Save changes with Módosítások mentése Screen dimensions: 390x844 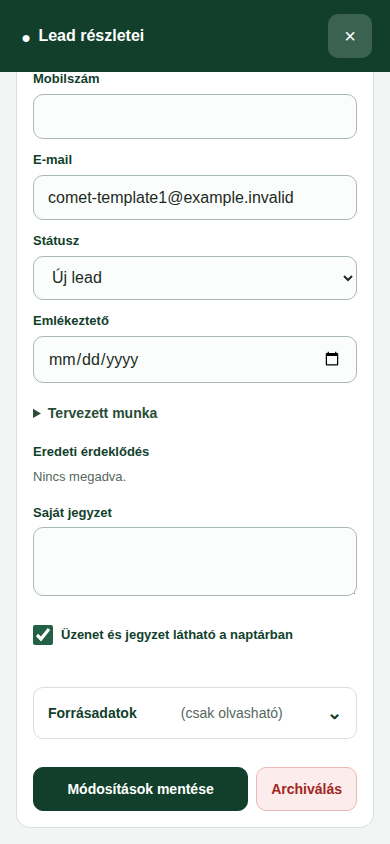pyautogui.click(x=140, y=789)
